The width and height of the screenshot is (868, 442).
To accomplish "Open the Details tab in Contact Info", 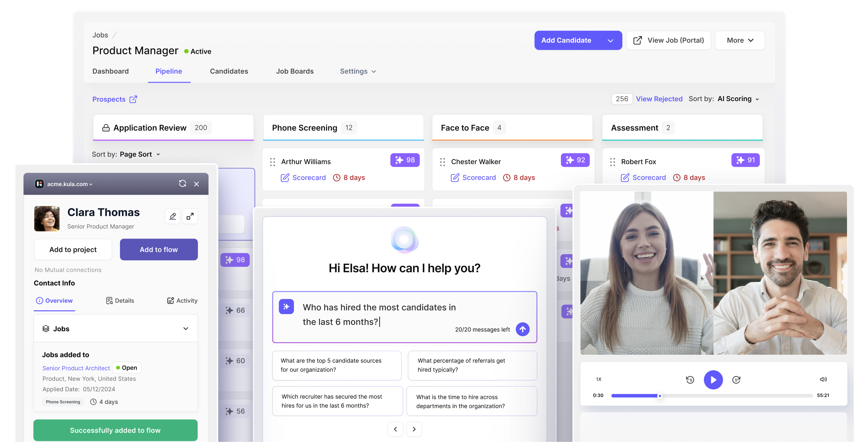I will point(120,301).
